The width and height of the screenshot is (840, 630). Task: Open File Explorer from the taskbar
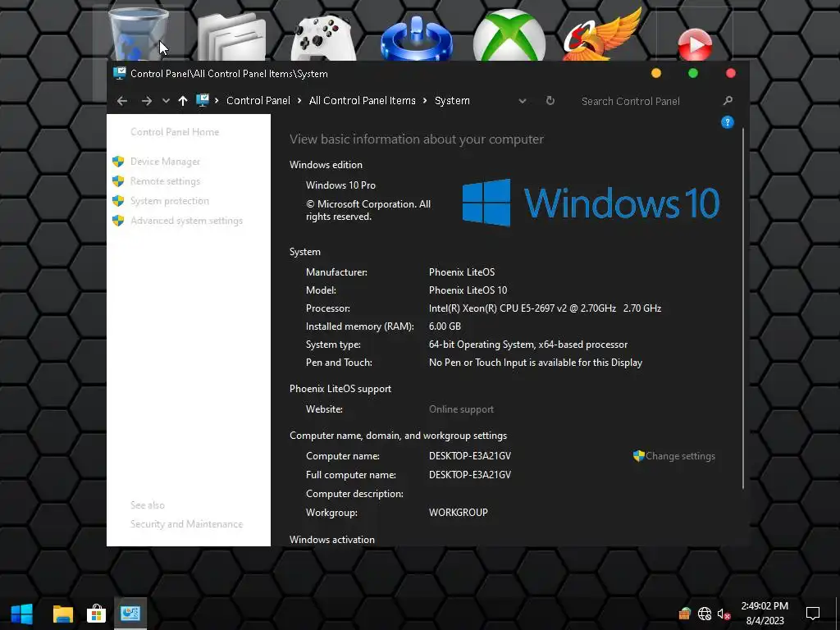62,614
